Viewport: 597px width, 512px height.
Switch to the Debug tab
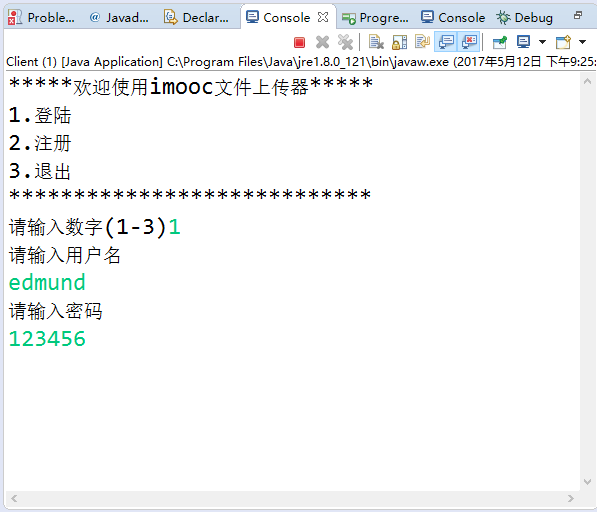coord(525,18)
